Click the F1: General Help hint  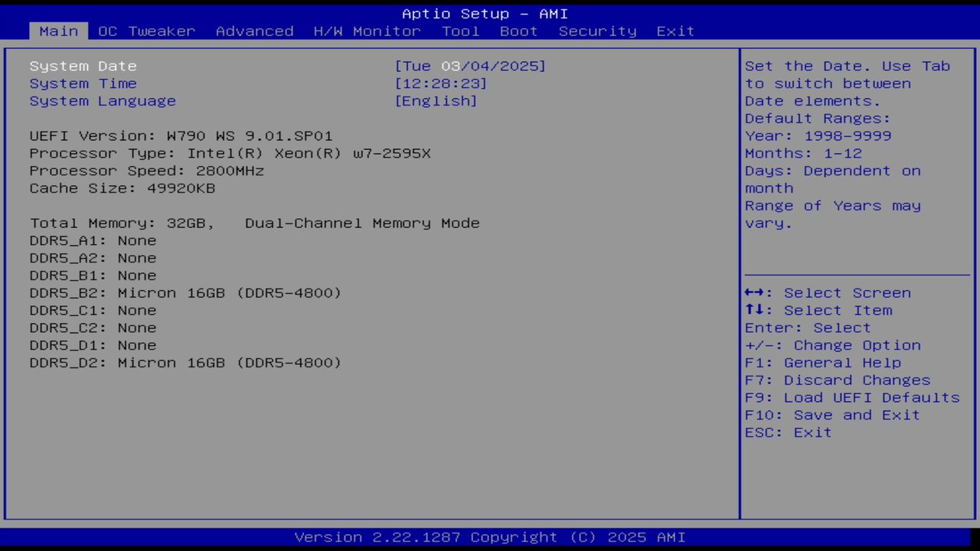[823, 363]
